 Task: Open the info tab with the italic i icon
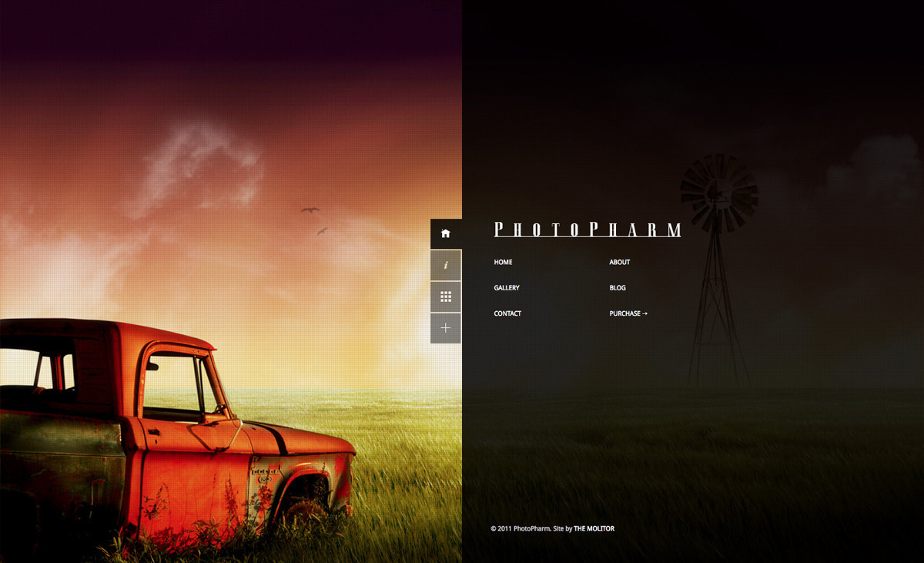point(446,265)
